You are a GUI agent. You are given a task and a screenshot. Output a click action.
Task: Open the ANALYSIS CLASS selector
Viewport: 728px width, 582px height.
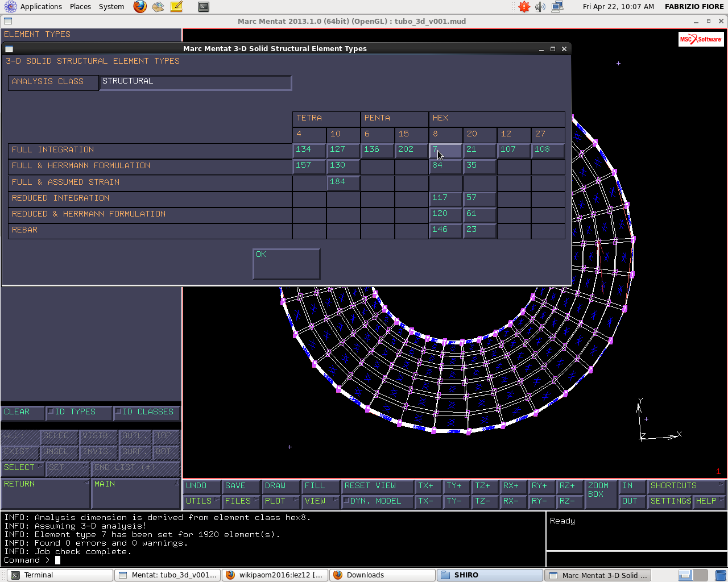pyautogui.click(x=53, y=82)
